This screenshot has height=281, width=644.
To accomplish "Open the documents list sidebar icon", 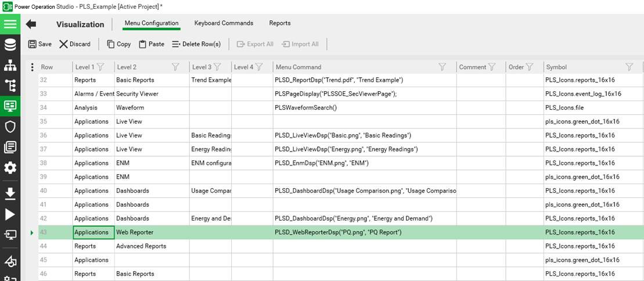I will tap(10, 147).
